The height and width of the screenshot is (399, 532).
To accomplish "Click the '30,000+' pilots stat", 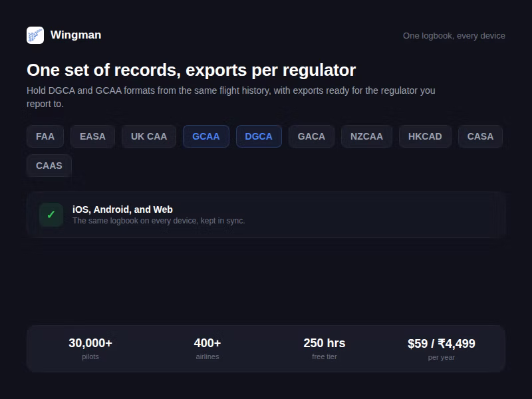I will (x=90, y=343).
